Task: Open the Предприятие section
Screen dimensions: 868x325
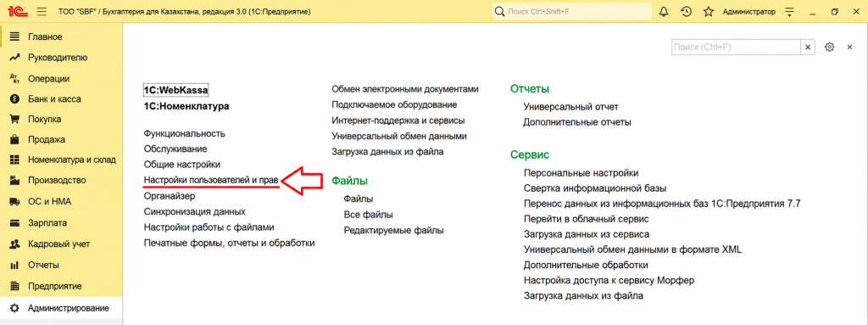Action: (55, 286)
